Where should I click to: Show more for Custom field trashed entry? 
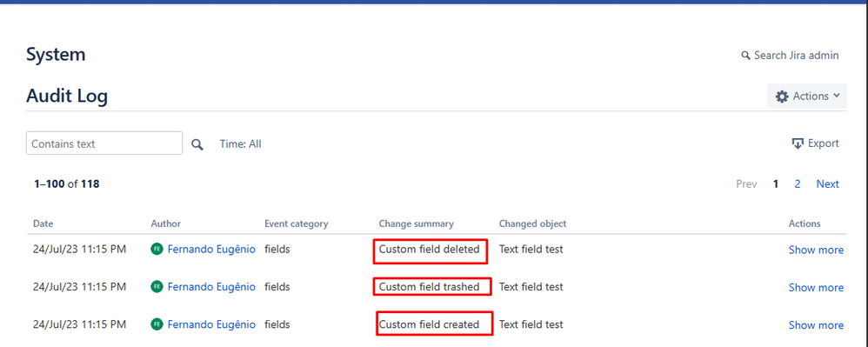(816, 287)
